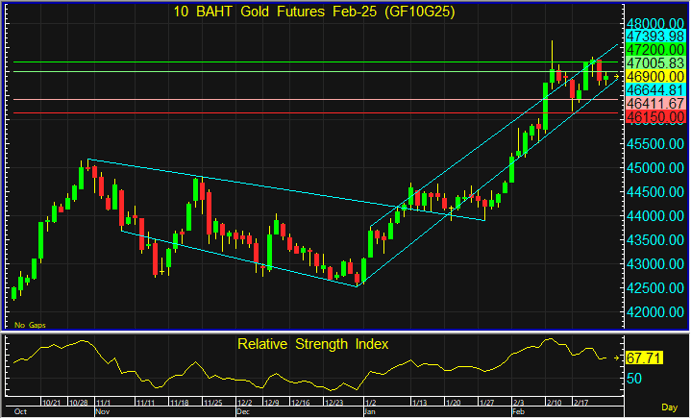Click the cyan 47393.98 price tag
Screen dimensions: 691x419
tap(654, 35)
